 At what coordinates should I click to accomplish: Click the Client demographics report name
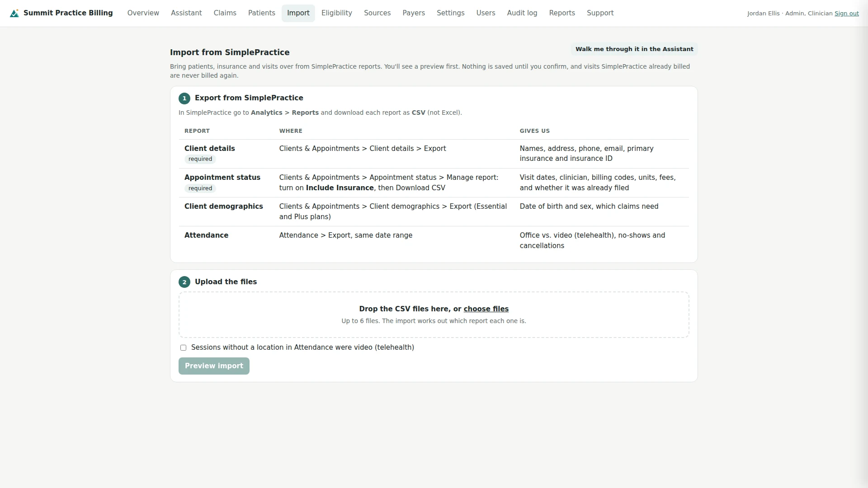click(224, 206)
